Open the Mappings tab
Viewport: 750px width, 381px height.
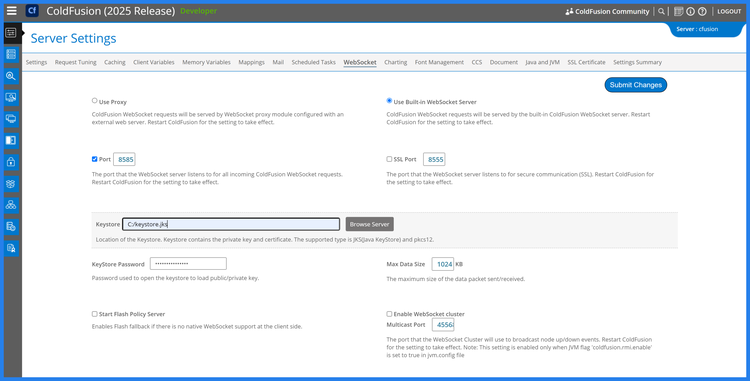point(252,62)
